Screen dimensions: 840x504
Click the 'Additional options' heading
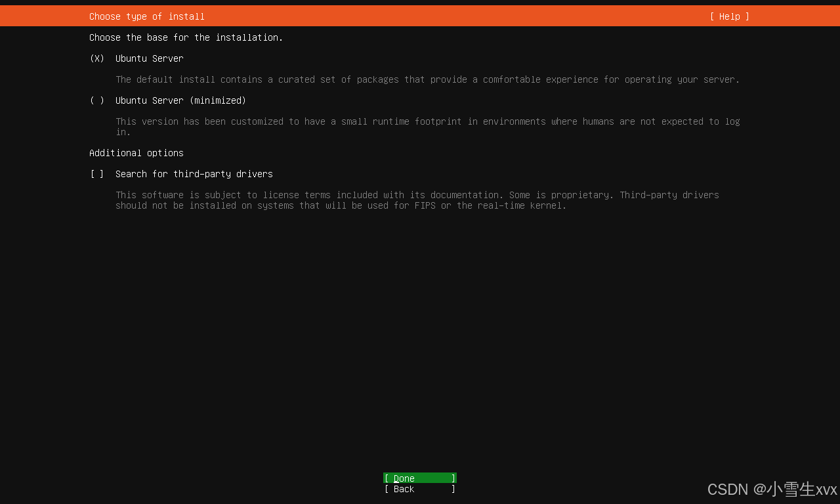(x=136, y=153)
